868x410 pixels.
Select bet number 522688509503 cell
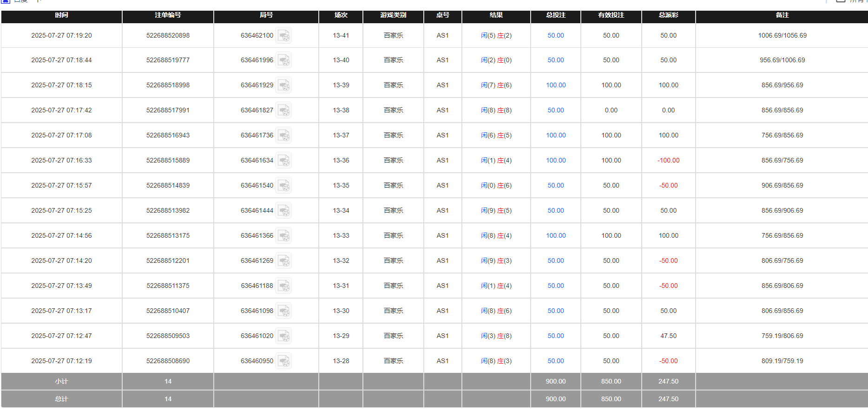tap(168, 336)
